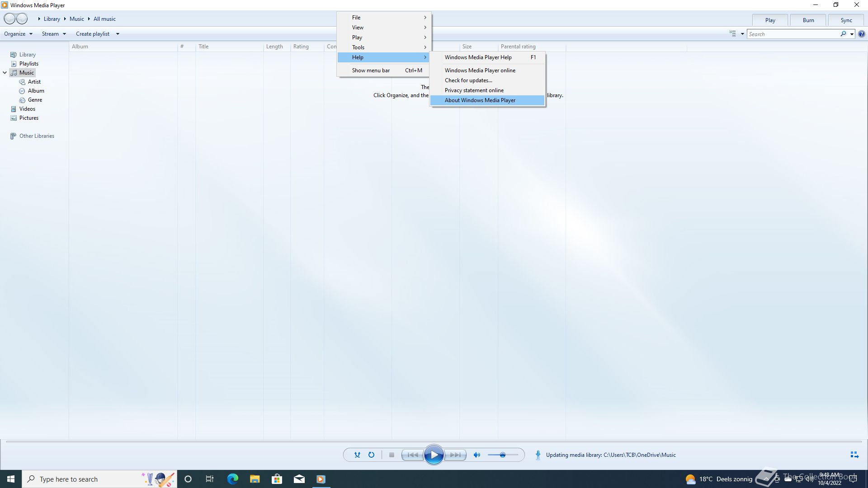Open the File submenu
This screenshot has height=488, width=868.
(x=384, y=18)
